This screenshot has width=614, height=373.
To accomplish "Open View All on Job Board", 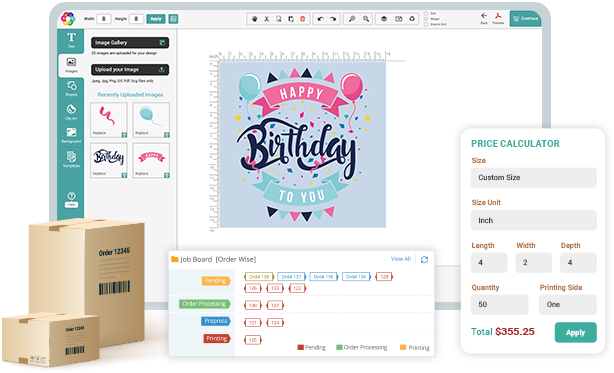I will coord(401,259).
